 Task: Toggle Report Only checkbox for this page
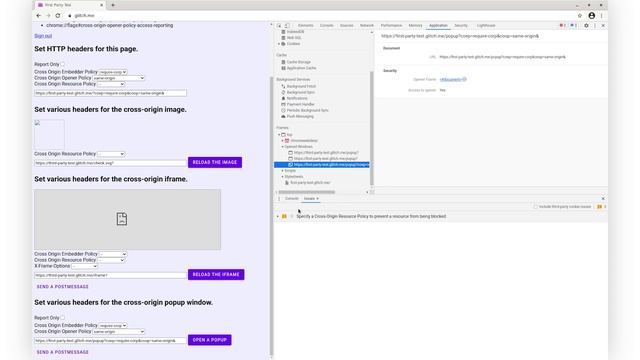[x=62, y=64]
